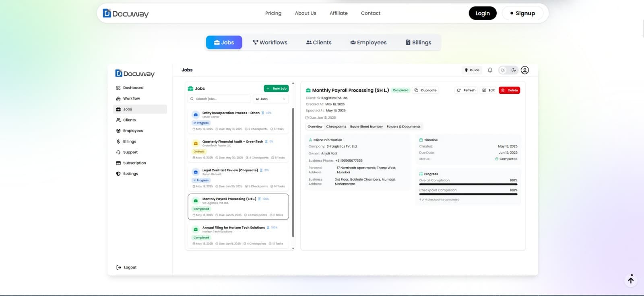Click the Overall Completion progress bar
Screen dimensions: 644x296
tap(468, 184)
